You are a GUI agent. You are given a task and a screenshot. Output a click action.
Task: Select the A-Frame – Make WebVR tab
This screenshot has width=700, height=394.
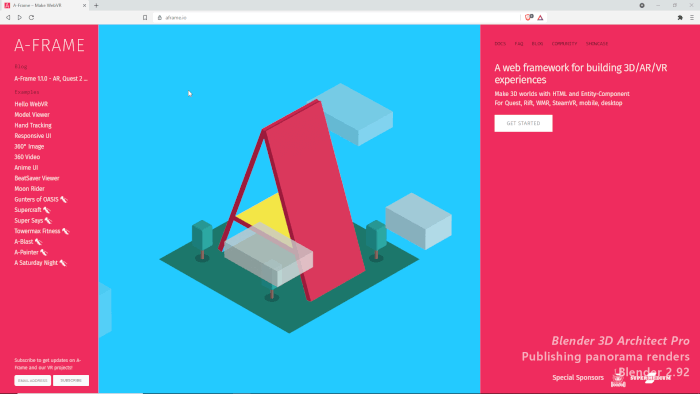coord(45,5)
